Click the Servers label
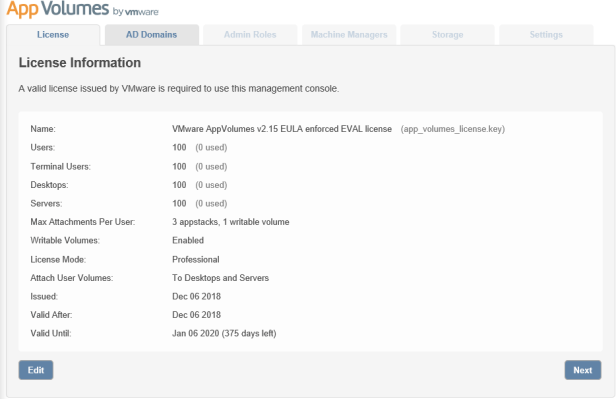 (46, 203)
